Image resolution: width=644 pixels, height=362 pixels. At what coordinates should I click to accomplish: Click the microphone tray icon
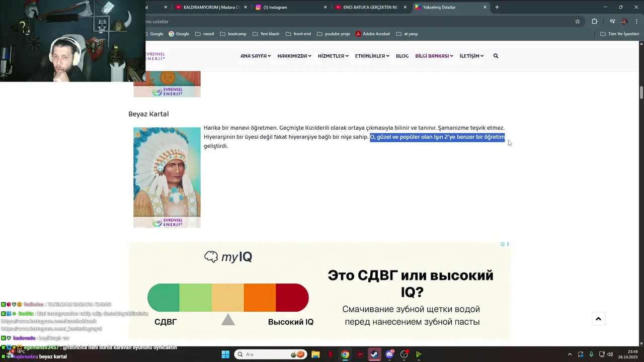coord(591,354)
